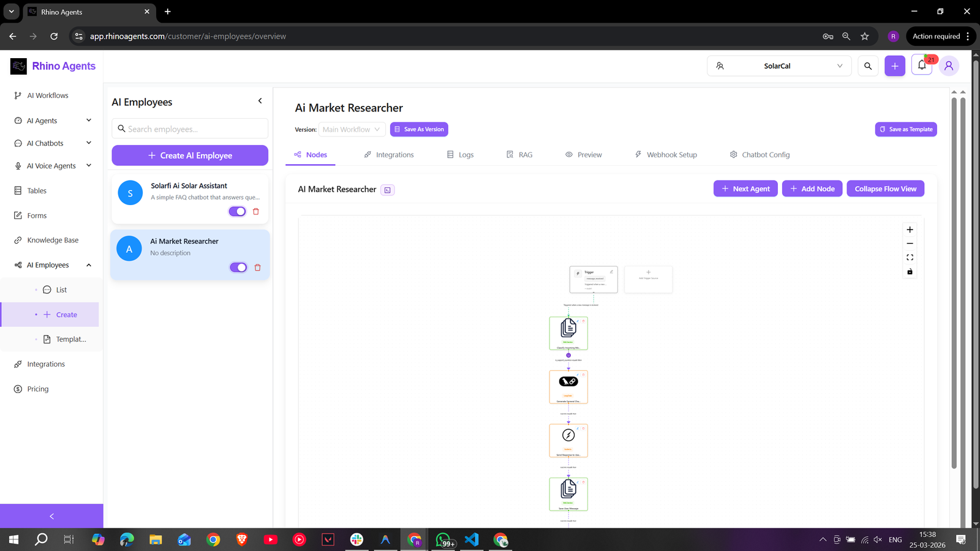Open the notifications bell
The height and width of the screenshot is (551, 980).
tap(922, 65)
